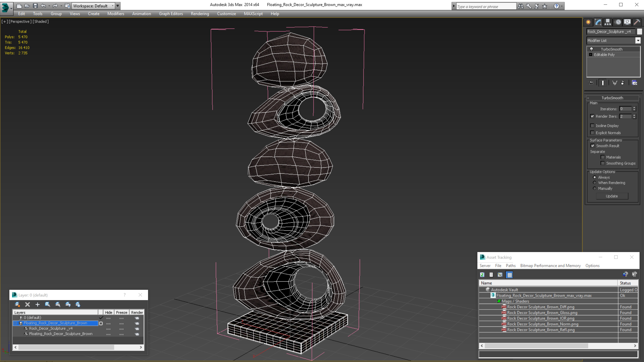Open the Motion command panel tab
The width and height of the screenshot is (644, 362).
point(618,22)
